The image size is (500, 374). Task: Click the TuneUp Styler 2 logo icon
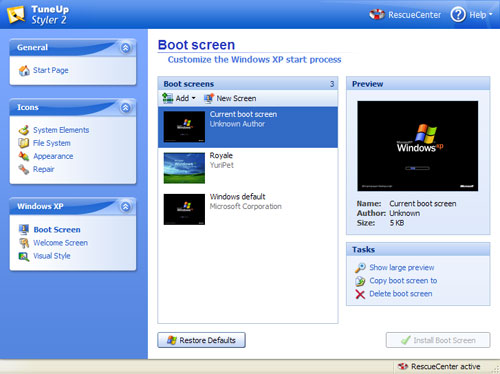(x=16, y=15)
